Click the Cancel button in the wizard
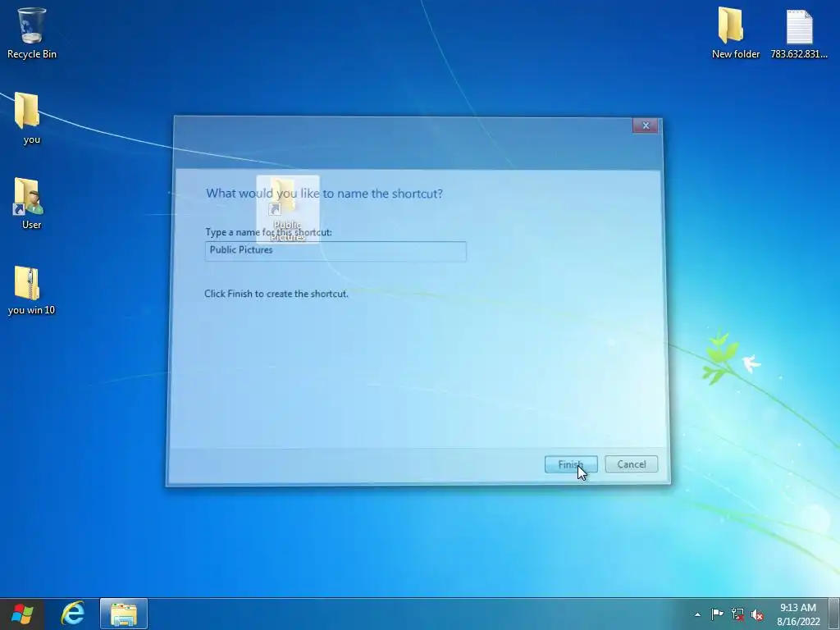Screen dimensions: 840x630 tap(631, 464)
